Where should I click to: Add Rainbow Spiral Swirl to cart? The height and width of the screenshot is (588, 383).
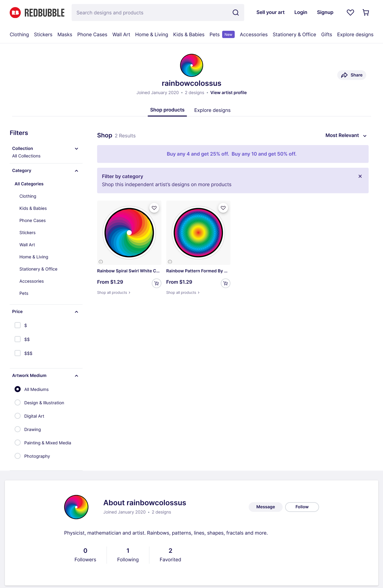pyautogui.click(x=156, y=283)
